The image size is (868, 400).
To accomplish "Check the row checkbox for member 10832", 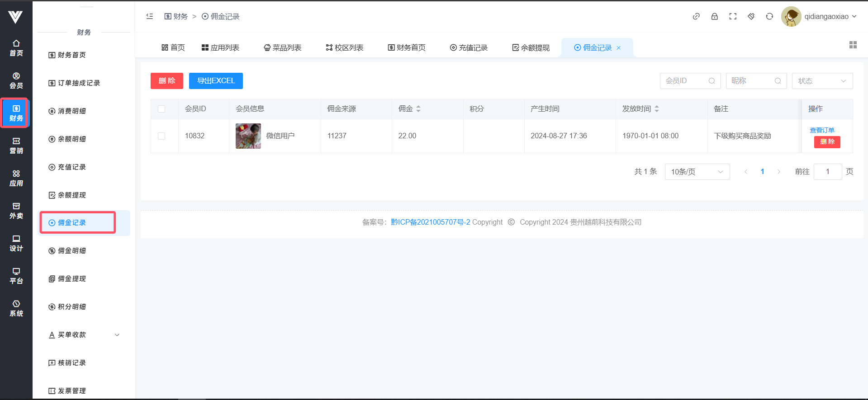I will (161, 136).
